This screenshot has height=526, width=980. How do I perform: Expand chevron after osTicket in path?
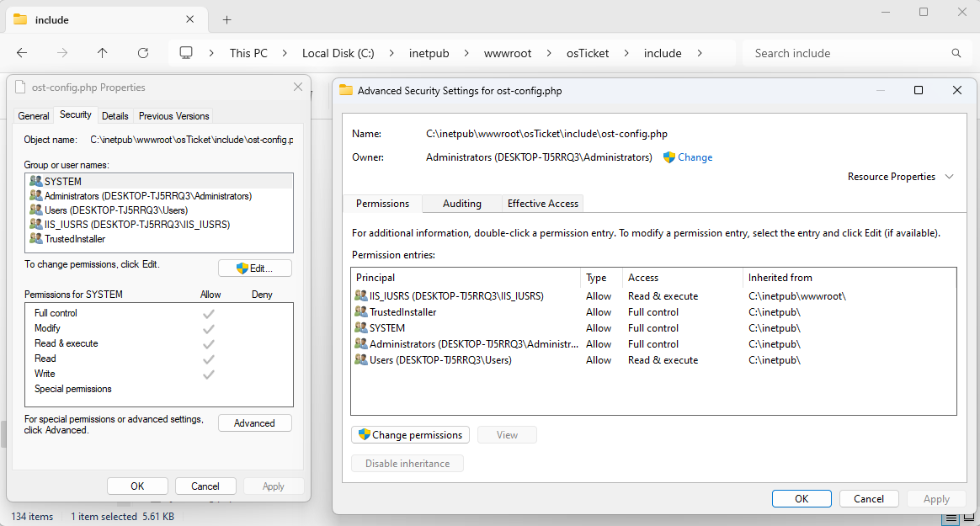(x=626, y=53)
